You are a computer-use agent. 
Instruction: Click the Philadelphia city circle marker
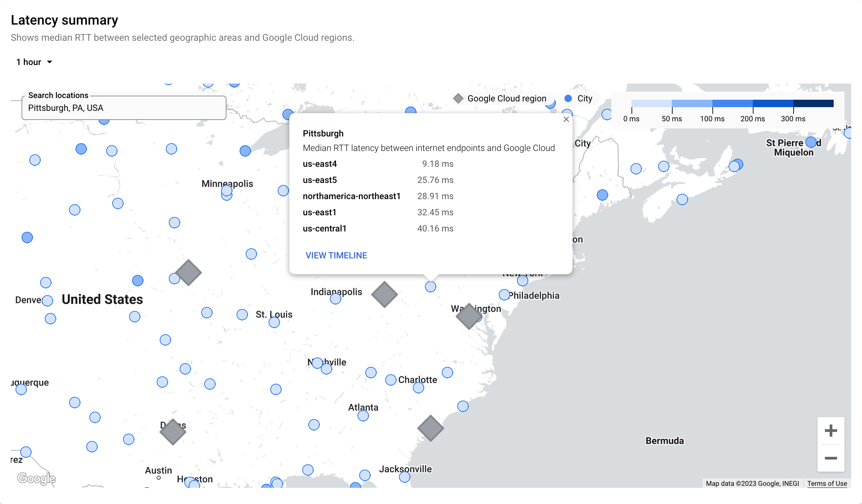504,295
